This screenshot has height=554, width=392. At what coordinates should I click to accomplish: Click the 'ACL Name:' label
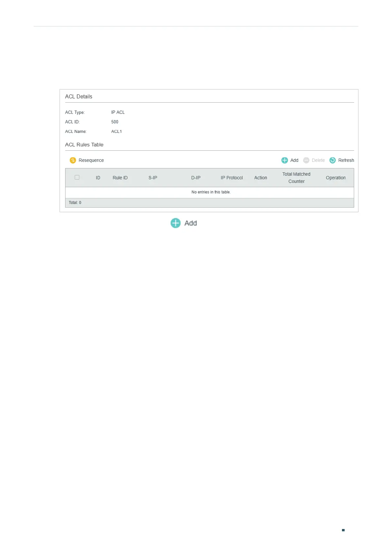[76, 131]
